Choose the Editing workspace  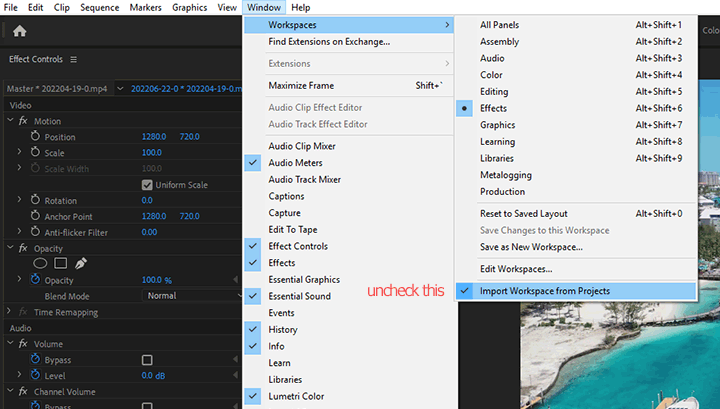point(496,91)
